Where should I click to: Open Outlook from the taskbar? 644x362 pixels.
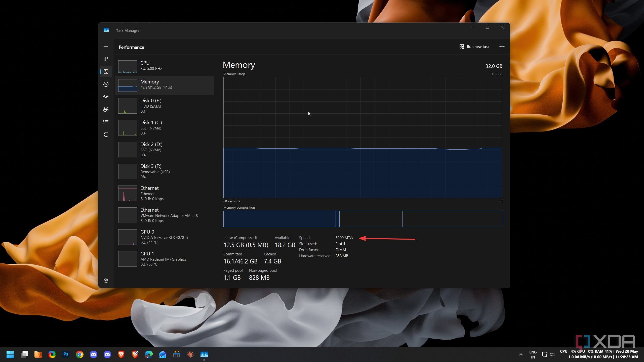163,354
